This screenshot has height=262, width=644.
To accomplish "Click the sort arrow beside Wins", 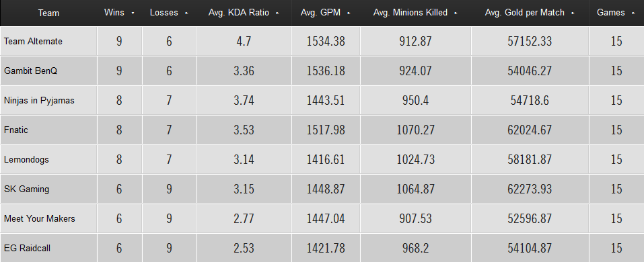I will tap(133, 13).
